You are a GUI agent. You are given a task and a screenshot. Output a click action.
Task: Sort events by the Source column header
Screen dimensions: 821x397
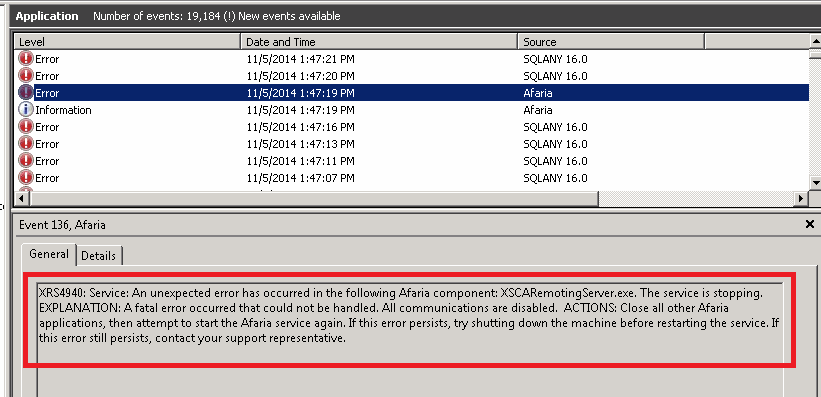[x=611, y=41]
